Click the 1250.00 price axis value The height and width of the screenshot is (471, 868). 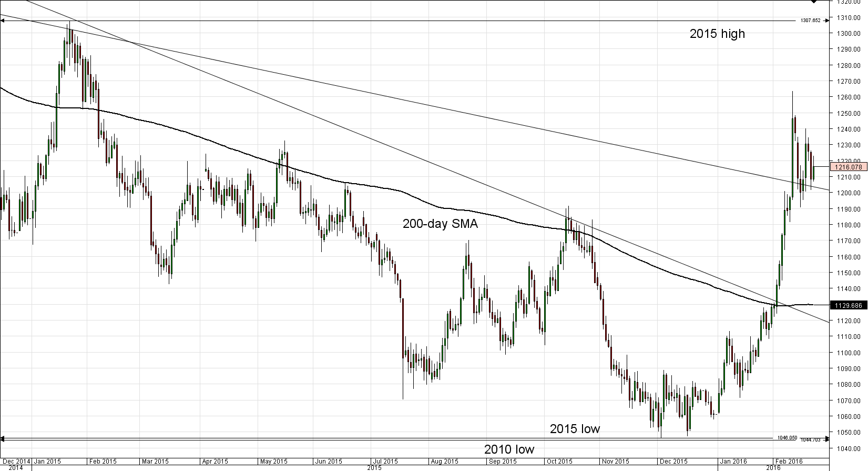click(x=850, y=113)
